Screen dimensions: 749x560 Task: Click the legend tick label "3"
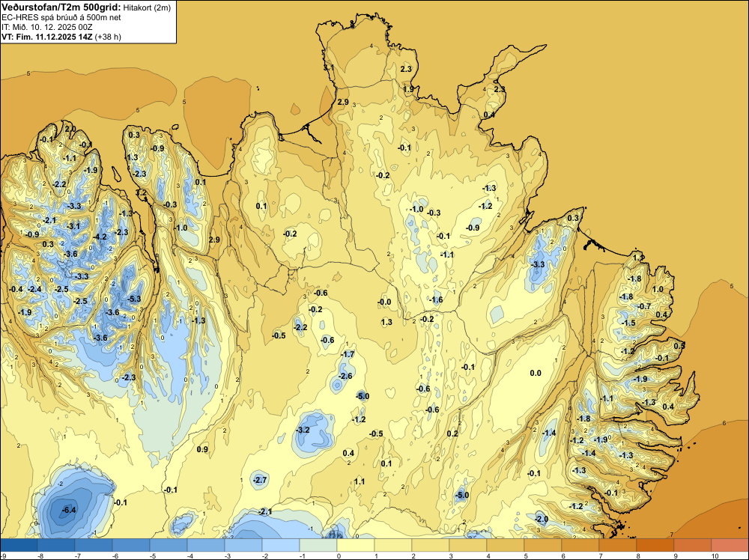point(451,556)
